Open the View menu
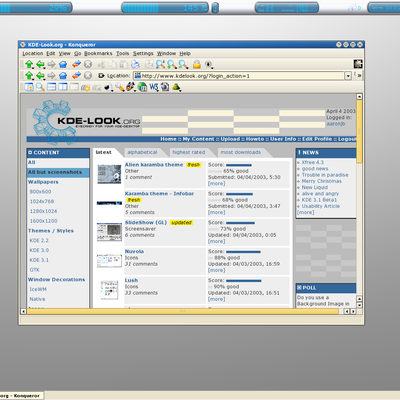This screenshot has height=400, width=400. tap(65, 53)
